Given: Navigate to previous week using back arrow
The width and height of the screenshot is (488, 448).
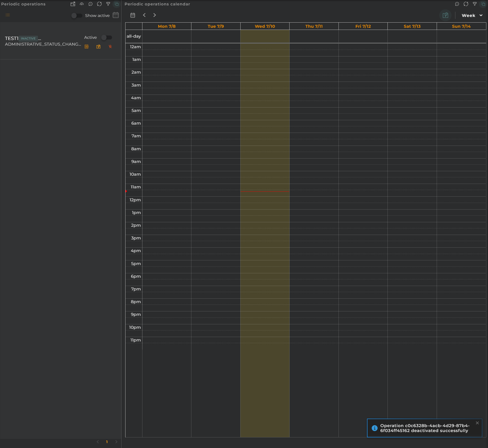Looking at the screenshot, I should pyautogui.click(x=145, y=15).
